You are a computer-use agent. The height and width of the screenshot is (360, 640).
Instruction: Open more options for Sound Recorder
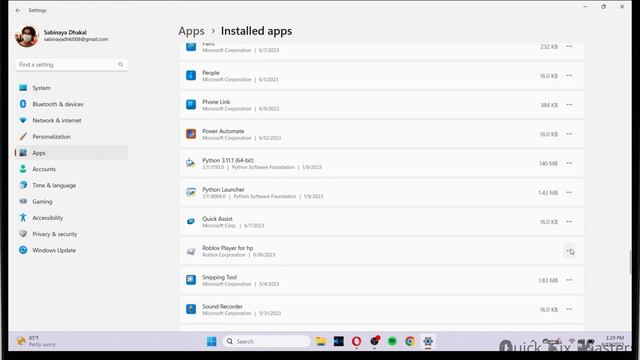click(569, 309)
